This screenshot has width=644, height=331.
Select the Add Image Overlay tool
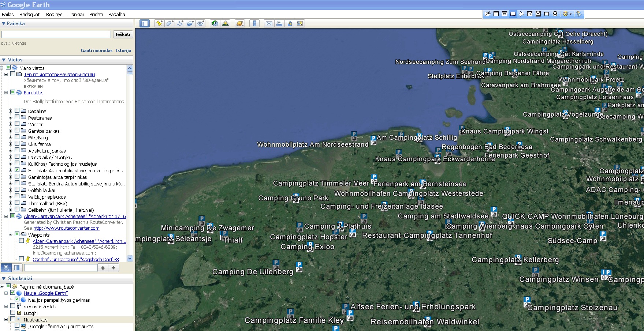point(190,23)
